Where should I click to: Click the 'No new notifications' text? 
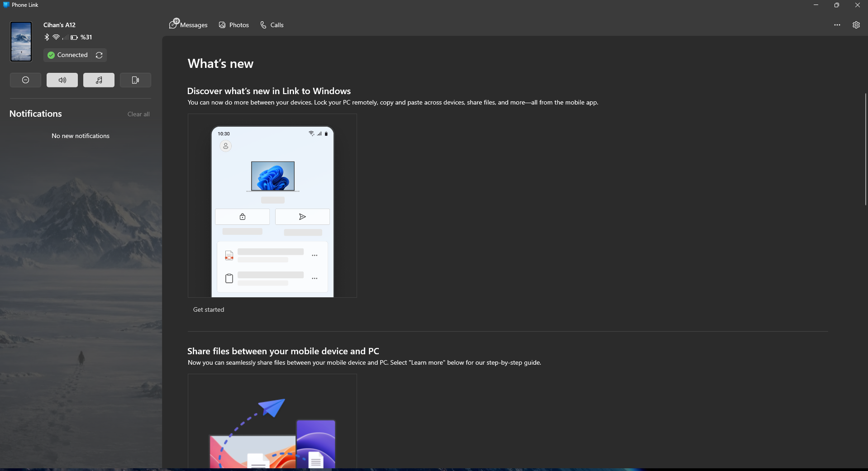coord(81,136)
